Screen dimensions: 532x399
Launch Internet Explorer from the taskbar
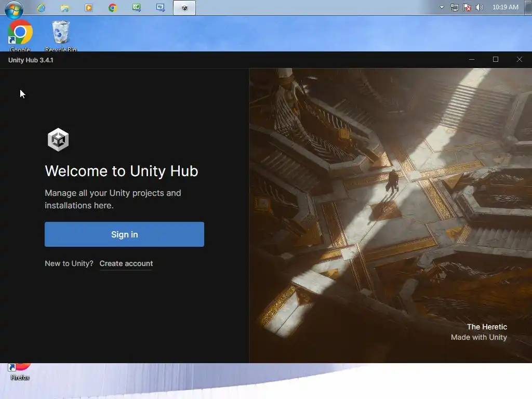pos(41,7)
